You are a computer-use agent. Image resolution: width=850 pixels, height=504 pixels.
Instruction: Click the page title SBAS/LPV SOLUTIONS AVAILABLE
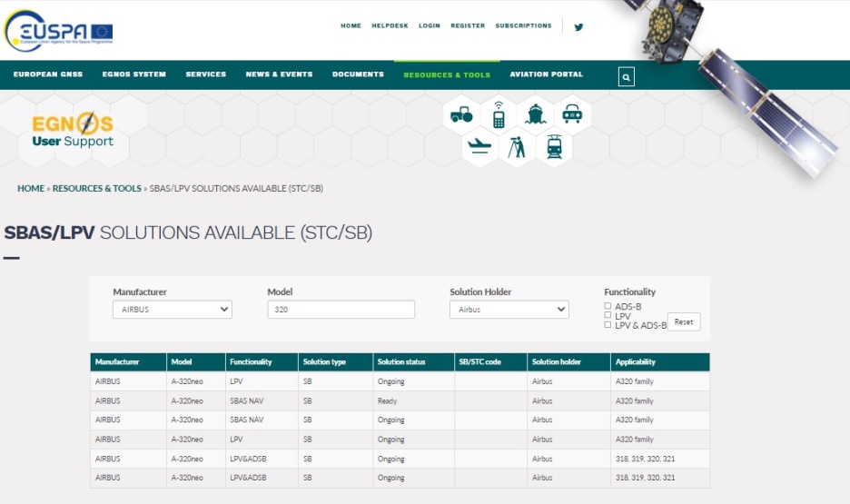188,232
